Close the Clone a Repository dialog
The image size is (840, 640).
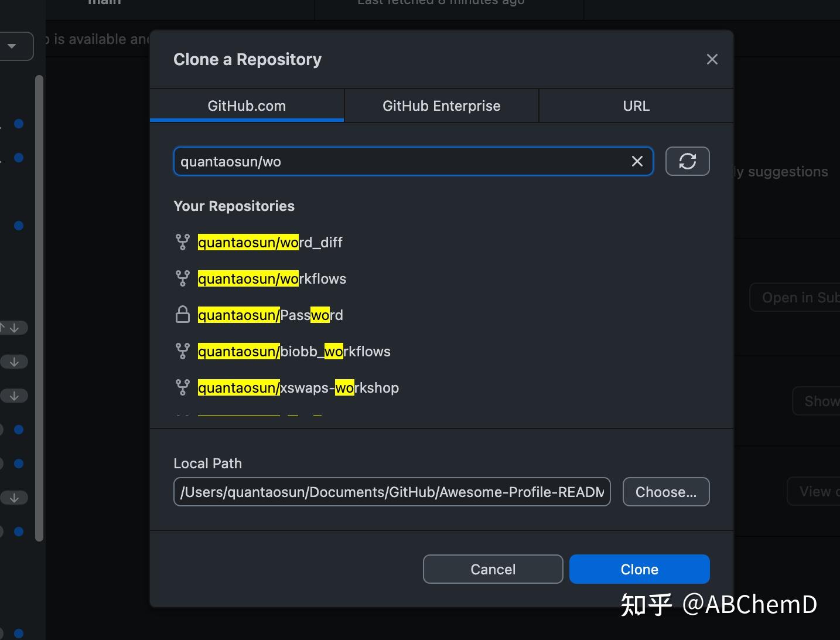(712, 59)
